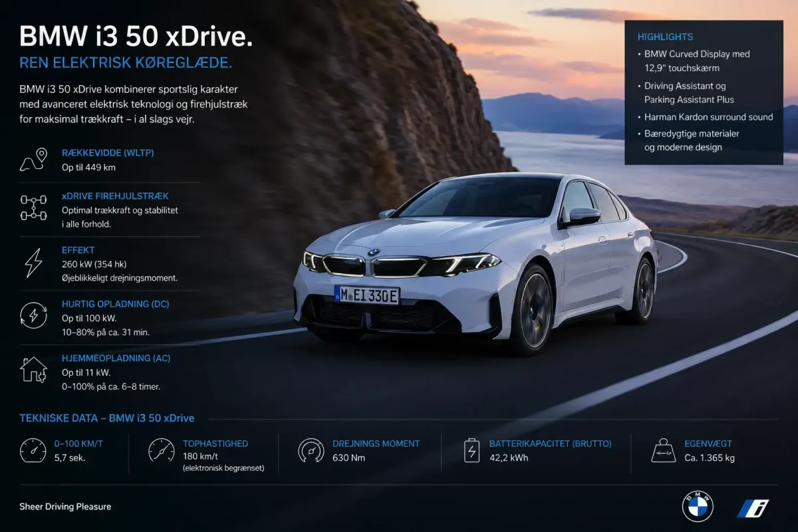The height and width of the screenshot is (532, 798).
Task: Click the "TOPHASTIGHED" label
Action: coord(215,444)
